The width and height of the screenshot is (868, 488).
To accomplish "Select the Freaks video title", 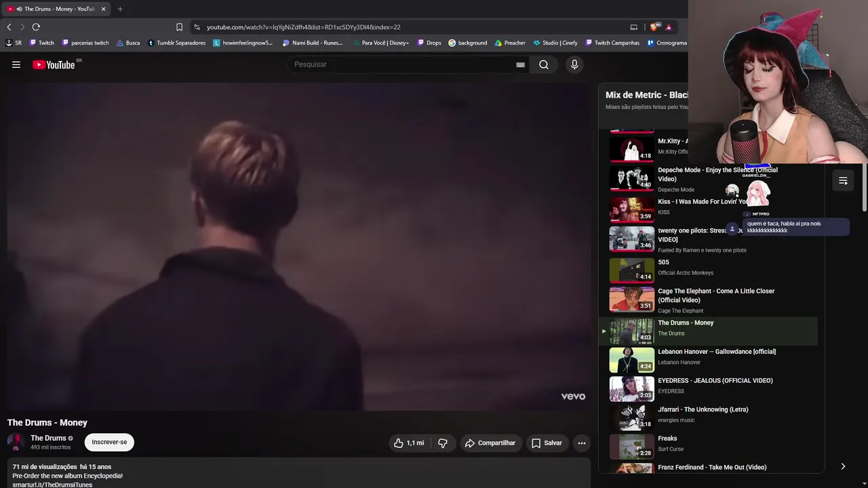I will pyautogui.click(x=667, y=439).
